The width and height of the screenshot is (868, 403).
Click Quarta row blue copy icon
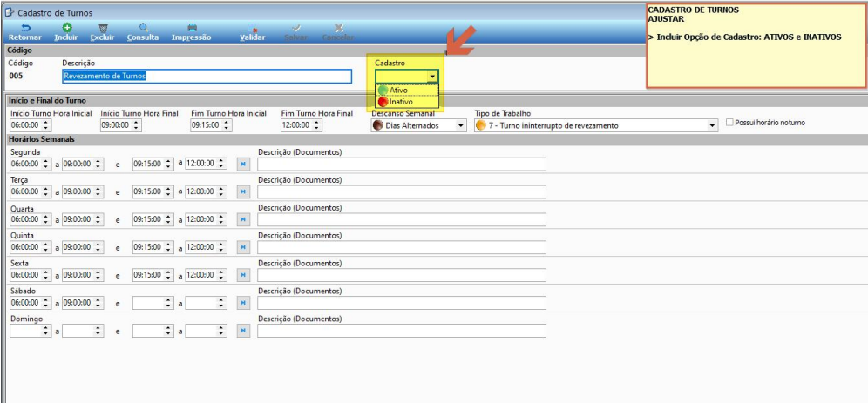(243, 219)
